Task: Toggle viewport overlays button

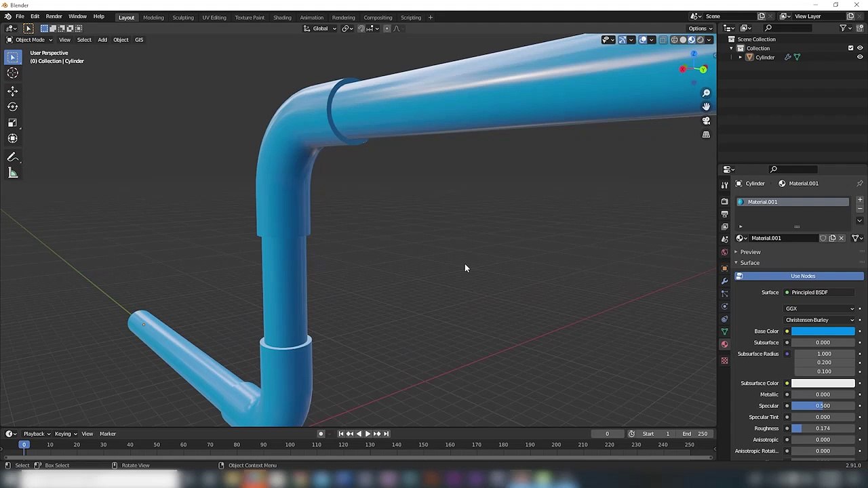Action: (642, 40)
